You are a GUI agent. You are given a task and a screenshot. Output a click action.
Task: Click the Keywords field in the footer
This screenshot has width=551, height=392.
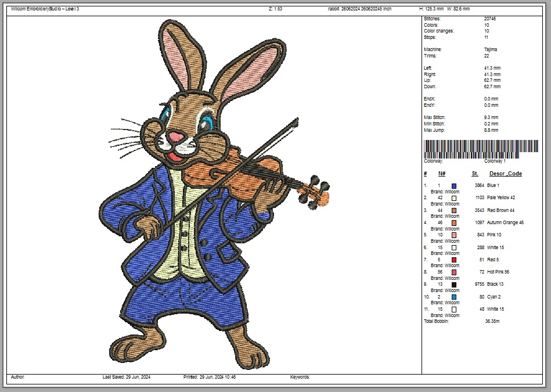tap(300, 377)
